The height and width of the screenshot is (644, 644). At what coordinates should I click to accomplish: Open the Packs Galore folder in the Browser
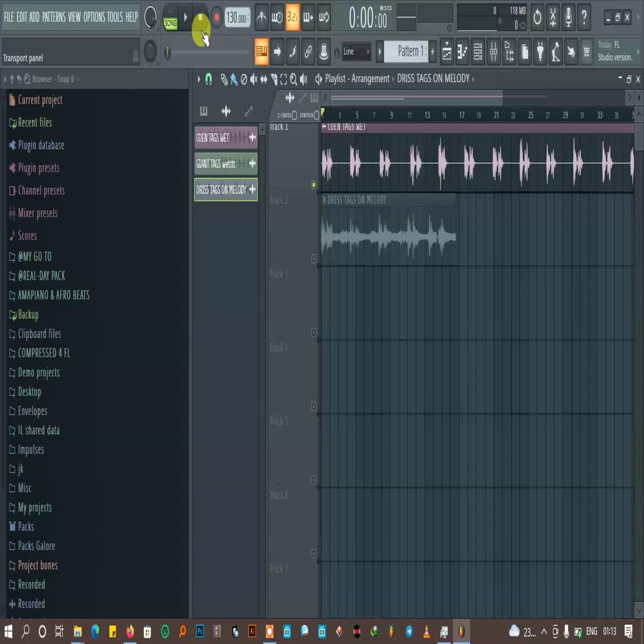(x=36, y=546)
